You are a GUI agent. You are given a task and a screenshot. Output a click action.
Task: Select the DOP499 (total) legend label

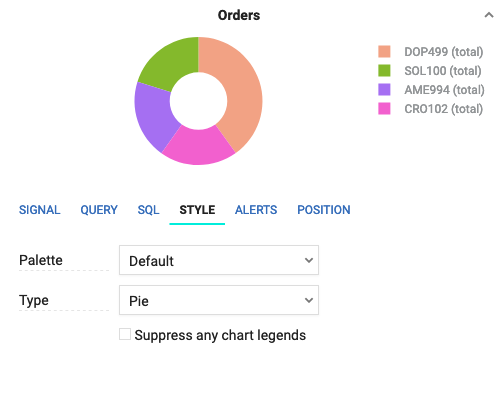[444, 52]
